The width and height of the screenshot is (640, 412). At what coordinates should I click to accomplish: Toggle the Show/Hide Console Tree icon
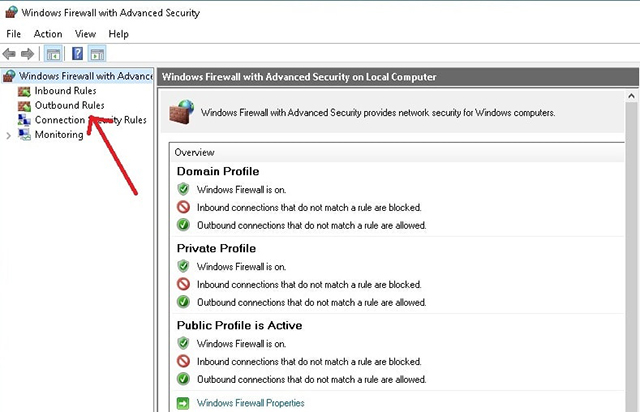coord(53,53)
